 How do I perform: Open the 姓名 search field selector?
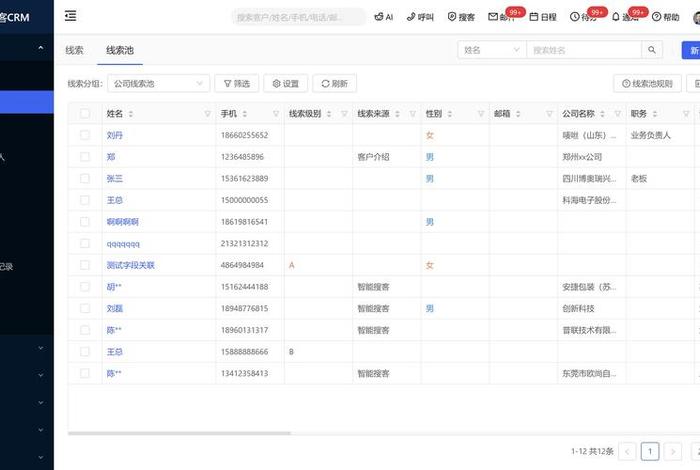pos(492,50)
